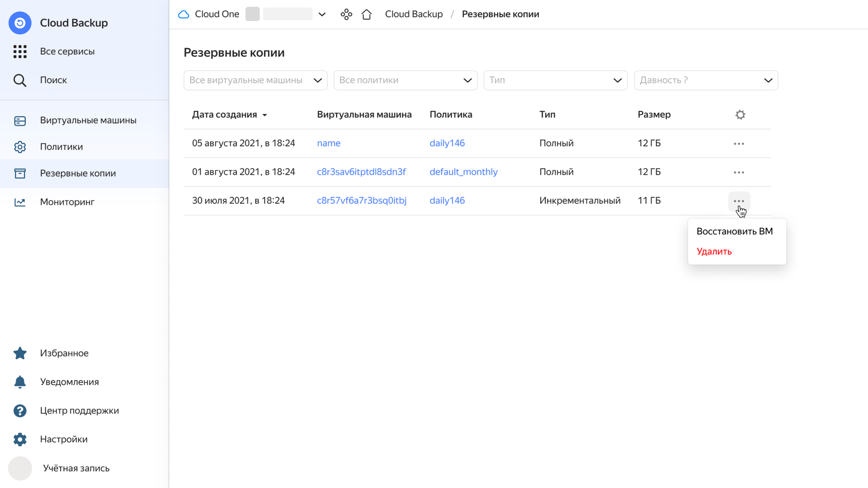Click the Настройки cog icon

(20, 439)
